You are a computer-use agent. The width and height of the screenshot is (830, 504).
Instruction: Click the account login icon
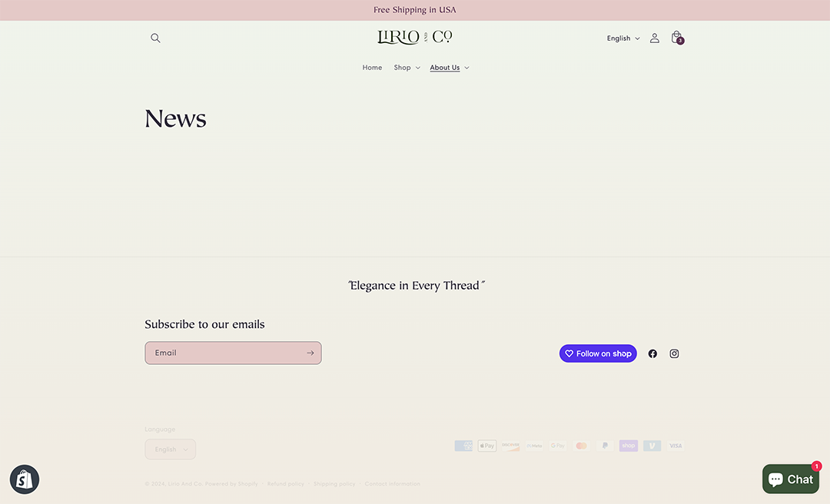[x=654, y=38]
